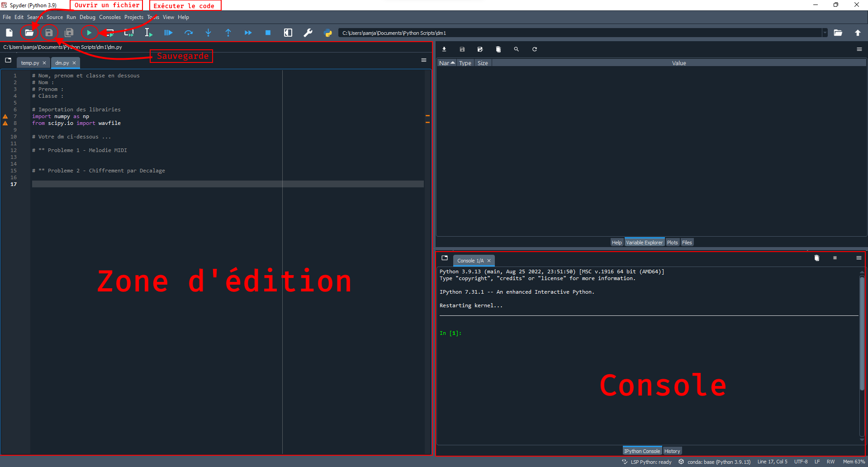Image resolution: width=868 pixels, height=467 pixels.
Task: Run selection or current line
Action: click(148, 33)
